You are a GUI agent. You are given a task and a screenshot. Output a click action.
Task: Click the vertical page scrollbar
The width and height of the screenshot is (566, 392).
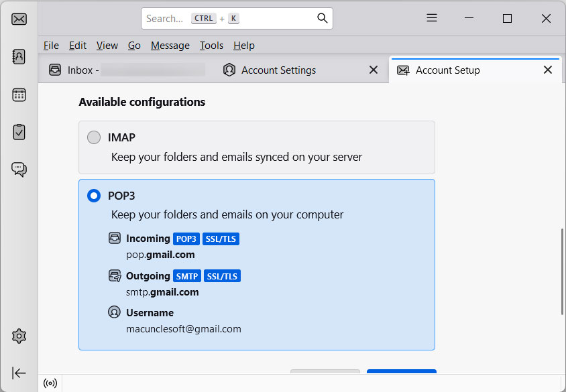coord(562,271)
